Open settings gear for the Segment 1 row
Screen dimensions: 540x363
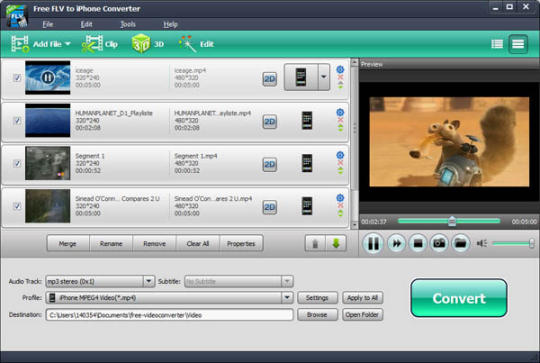click(x=340, y=155)
